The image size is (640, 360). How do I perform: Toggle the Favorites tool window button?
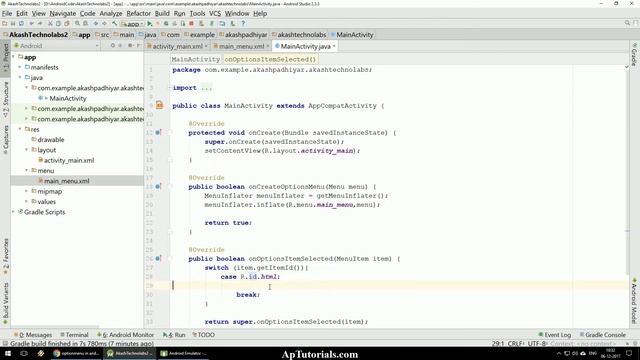click(x=5, y=257)
